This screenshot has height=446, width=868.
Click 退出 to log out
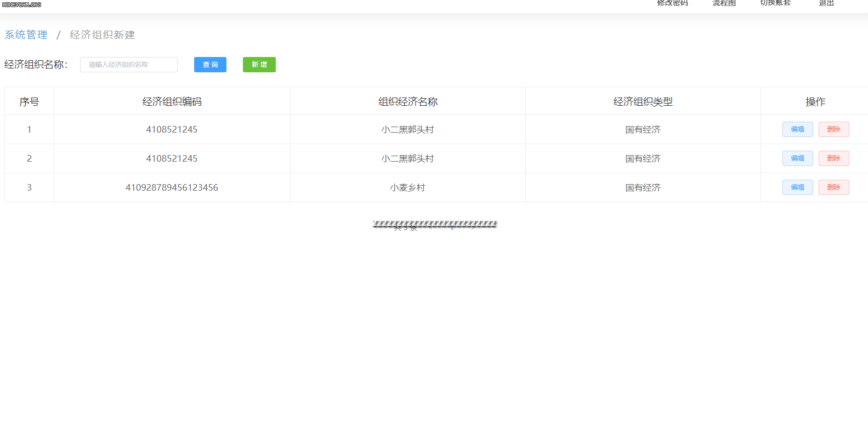[x=826, y=3]
